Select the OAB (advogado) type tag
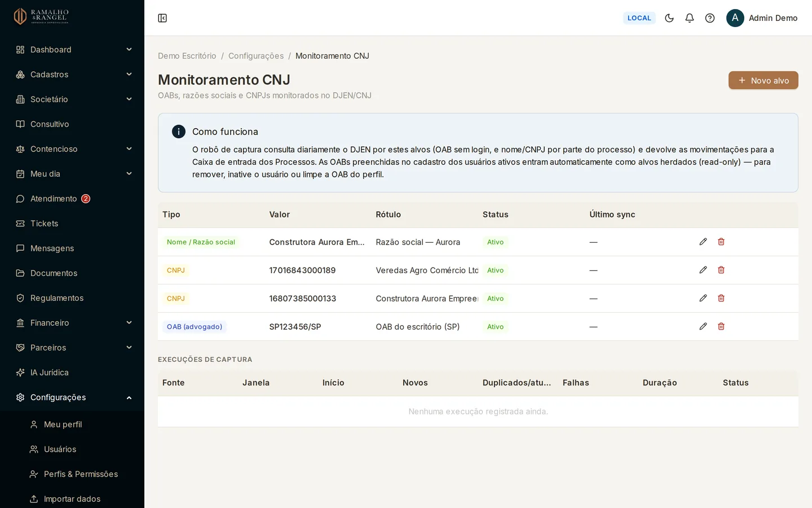This screenshot has width=812, height=508. pyautogui.click(x=195, y=327)
